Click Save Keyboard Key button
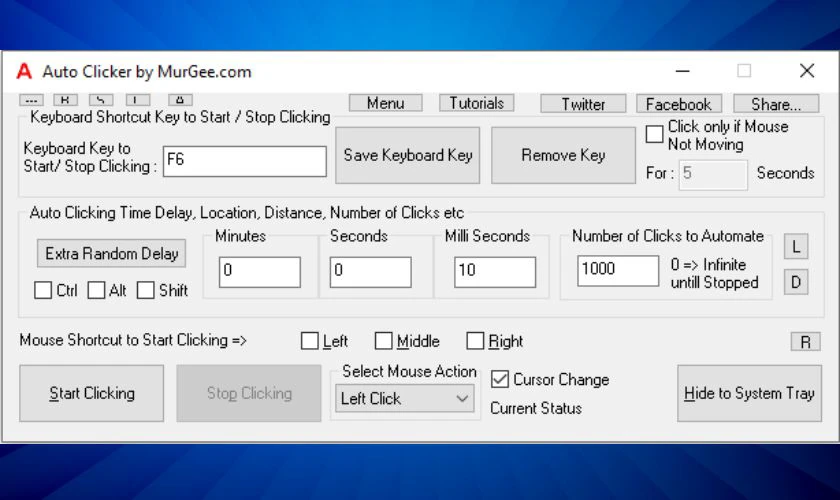Screen dimensions: 840x500 [x=408, y=155]
